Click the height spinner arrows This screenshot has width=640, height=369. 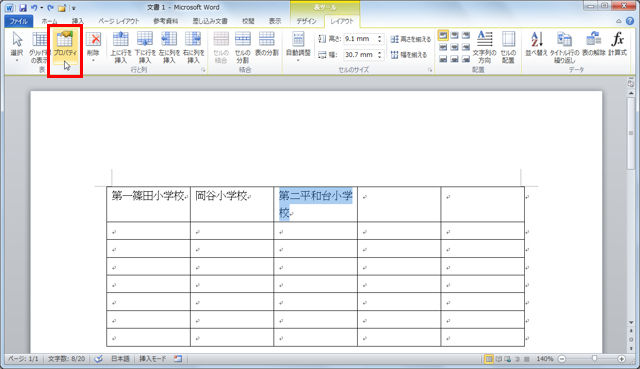tap(380, 39)
